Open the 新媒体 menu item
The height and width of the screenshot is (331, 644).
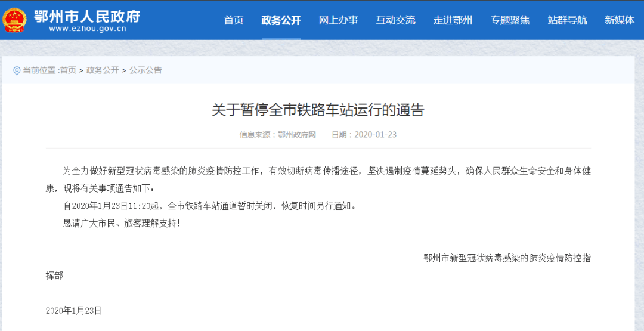tap(620, 20)
